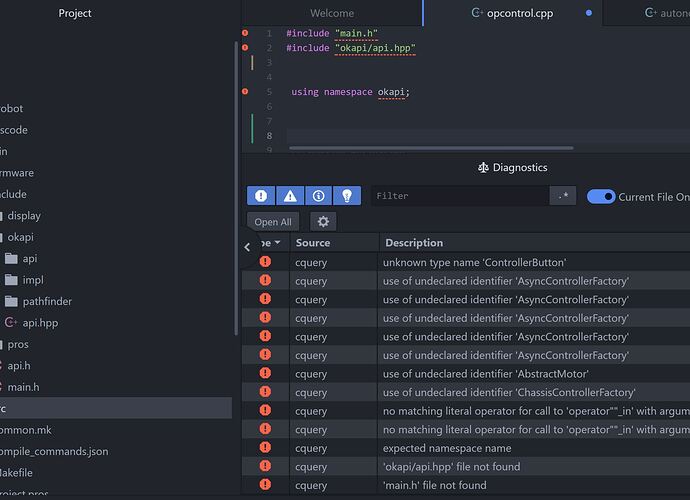Screen dimensions: 690x500
Task: Collapse the panel with the left chevron
Action: tap(247, 247)
